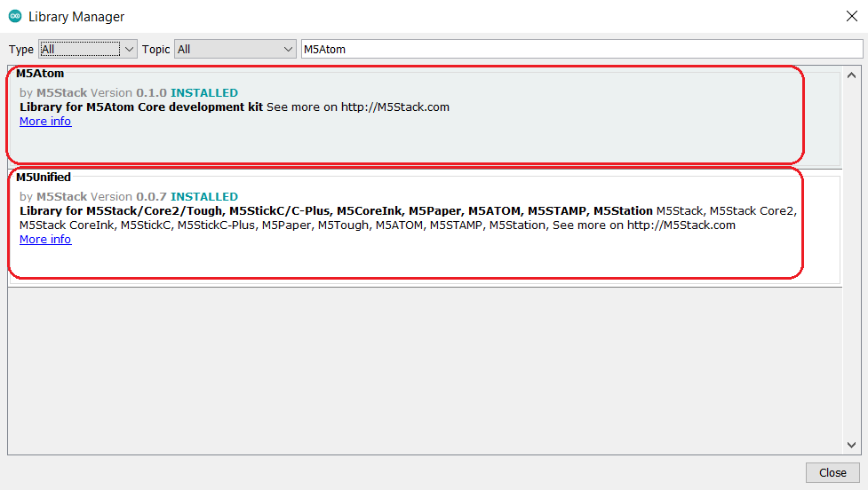Expand the Topic filter dropdown
Image resolution: width=868 pixels, height=490 pixels.
pos(235,49)
